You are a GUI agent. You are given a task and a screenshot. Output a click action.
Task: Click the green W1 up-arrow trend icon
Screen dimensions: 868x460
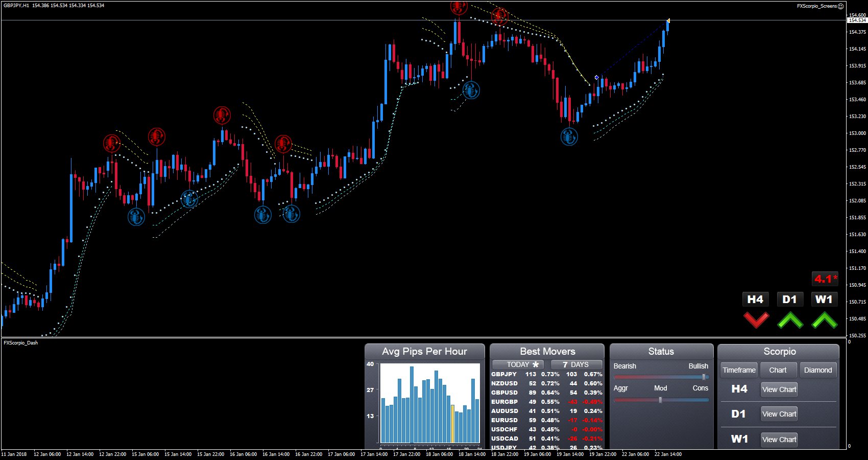point(824,320)
